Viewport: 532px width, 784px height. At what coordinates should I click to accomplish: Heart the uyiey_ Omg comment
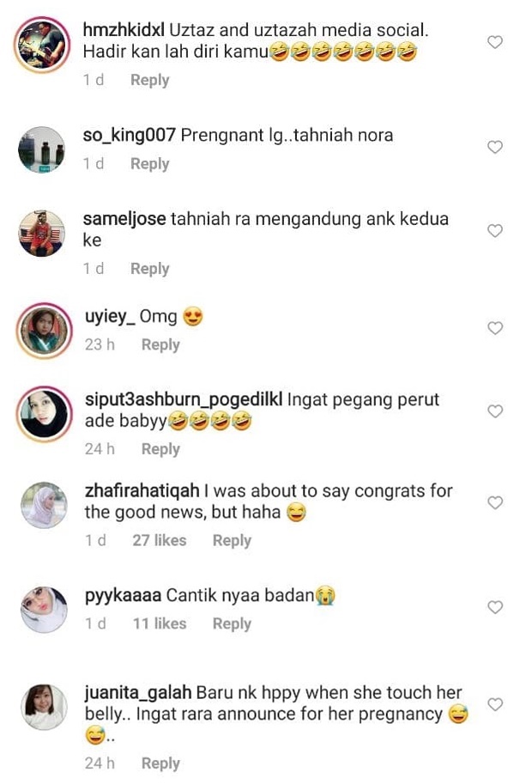[x=494, y=328]
